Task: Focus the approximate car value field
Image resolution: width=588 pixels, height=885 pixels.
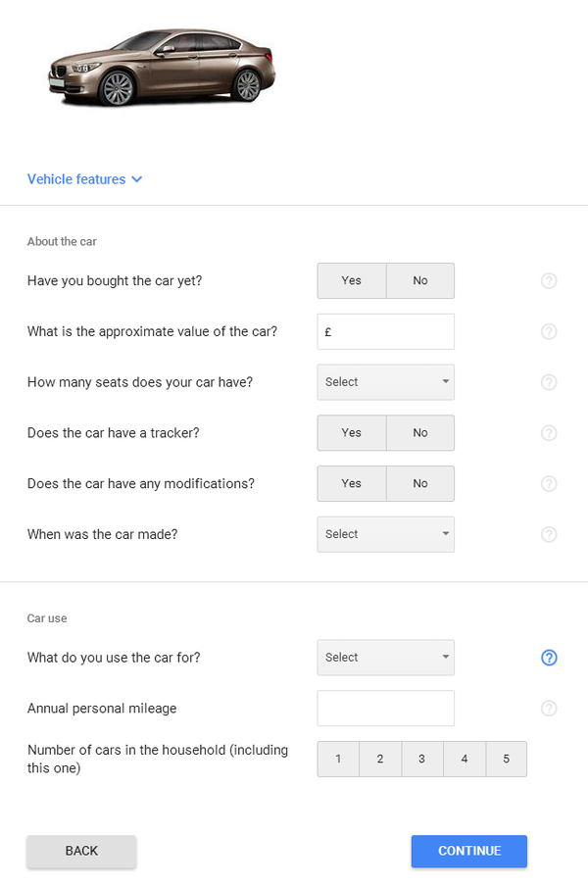Action: tap(385, 331)
